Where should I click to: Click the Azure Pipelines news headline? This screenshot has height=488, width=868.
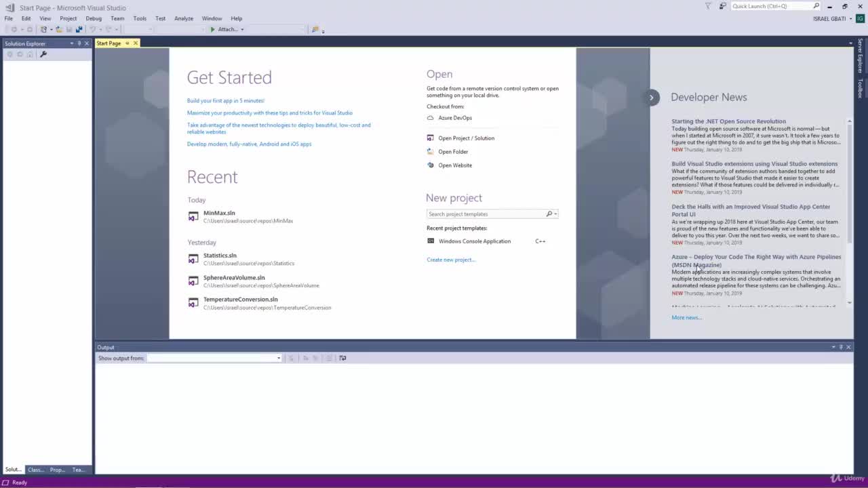756,261
